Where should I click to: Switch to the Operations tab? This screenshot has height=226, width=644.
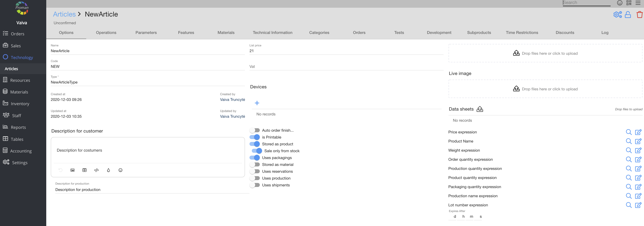[106, 33]
